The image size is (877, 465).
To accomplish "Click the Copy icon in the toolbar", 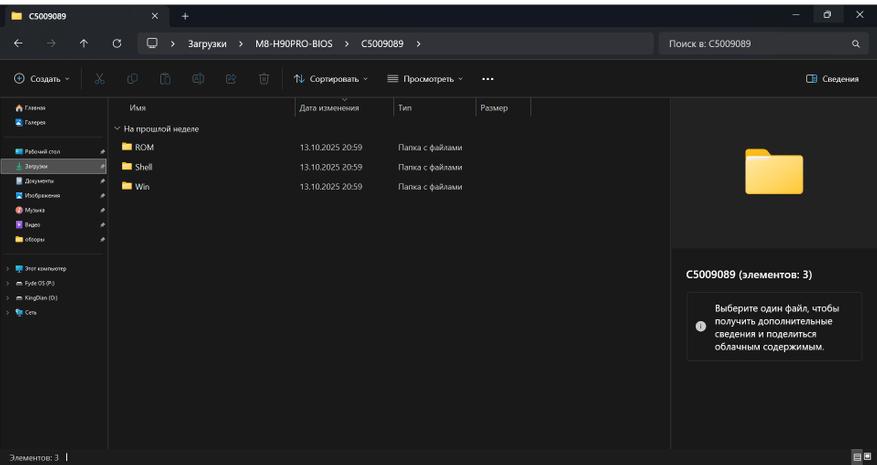I will [133, 79].
